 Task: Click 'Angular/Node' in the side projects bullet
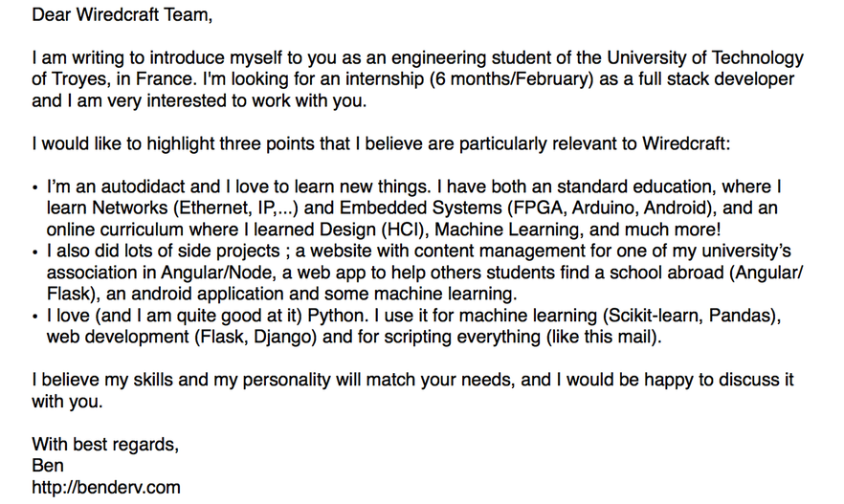(x=218, y=273)
